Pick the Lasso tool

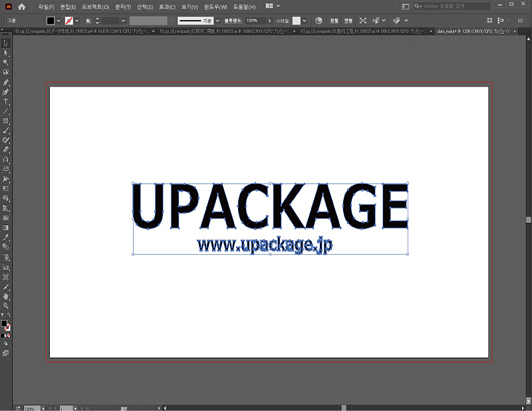point(5,72)
